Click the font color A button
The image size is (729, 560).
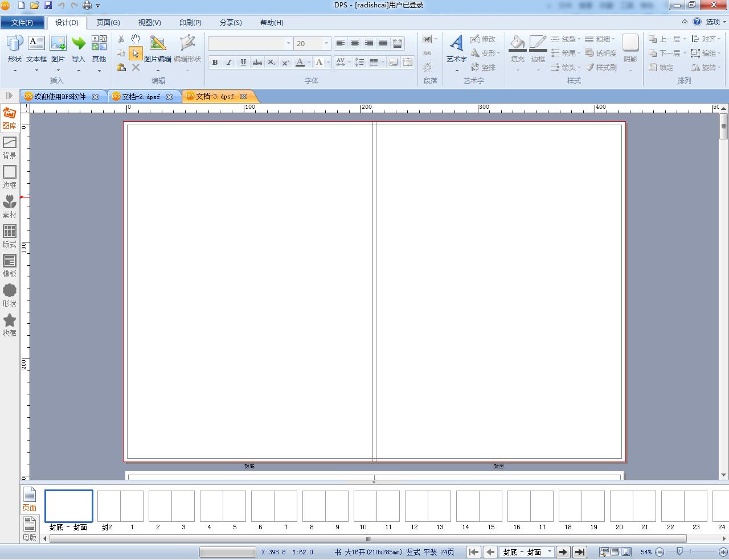point(300,62)
